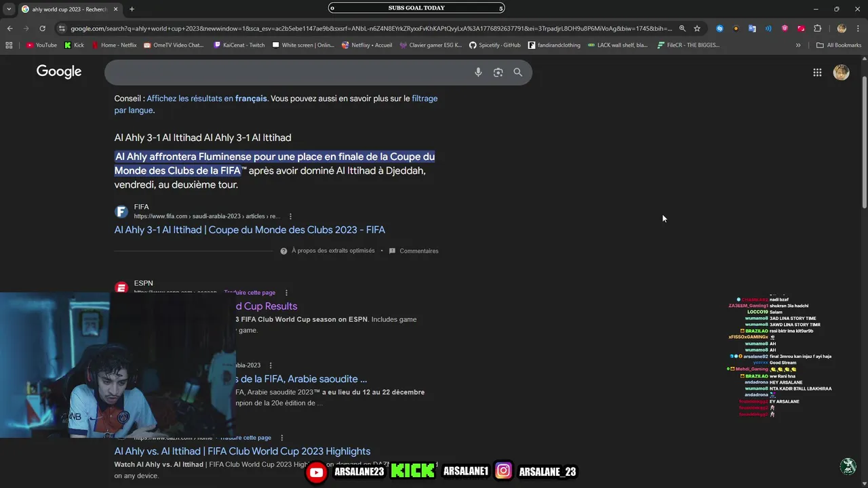This screenshot has width=868, height=488.
Task: Open a new browser tab
Action: click(132, 9)
